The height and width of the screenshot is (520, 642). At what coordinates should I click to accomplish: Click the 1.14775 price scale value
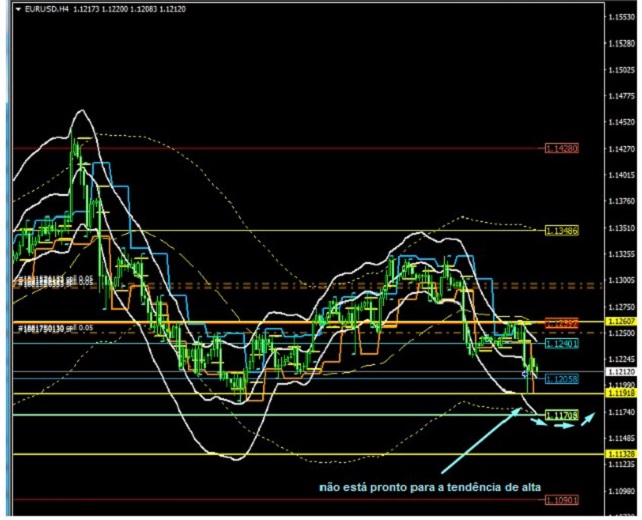click(x=622, y=97)
